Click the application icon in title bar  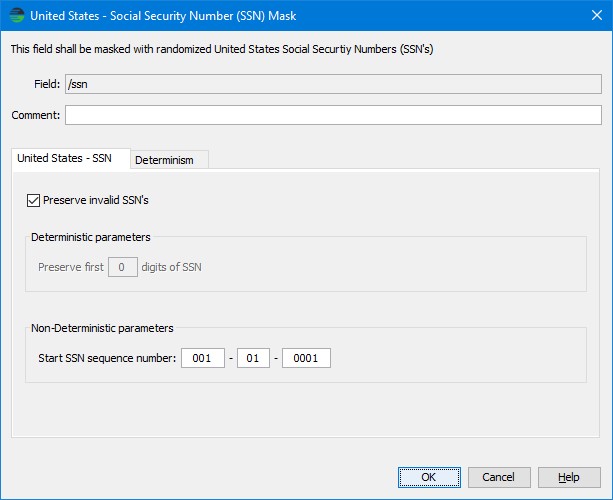[x=16, y=16]
